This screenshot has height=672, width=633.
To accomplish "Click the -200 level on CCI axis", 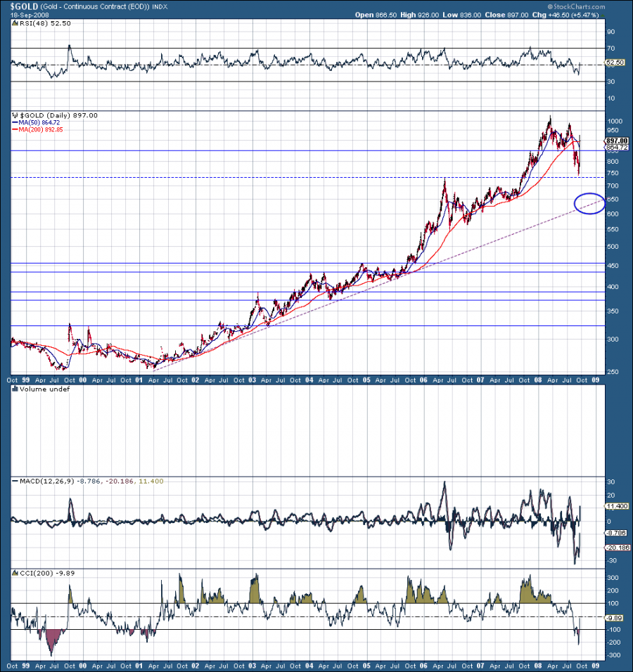I will point(614,642).
